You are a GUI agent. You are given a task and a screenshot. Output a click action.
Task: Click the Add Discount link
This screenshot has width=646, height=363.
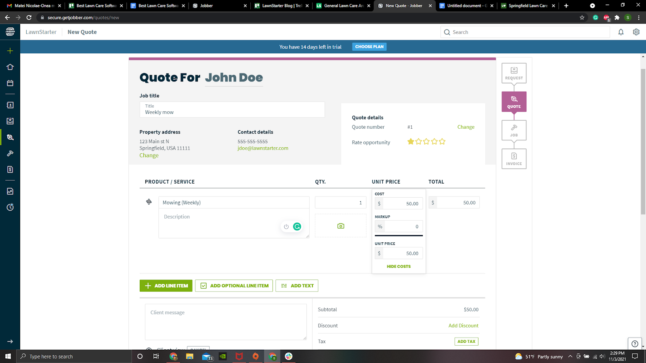[x=463, y=326]
